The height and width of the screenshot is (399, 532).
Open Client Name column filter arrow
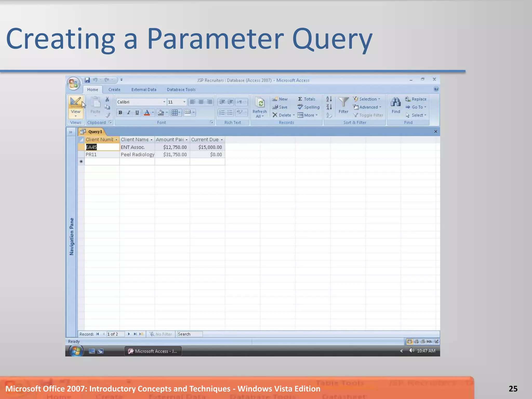(x=151, y=140)
